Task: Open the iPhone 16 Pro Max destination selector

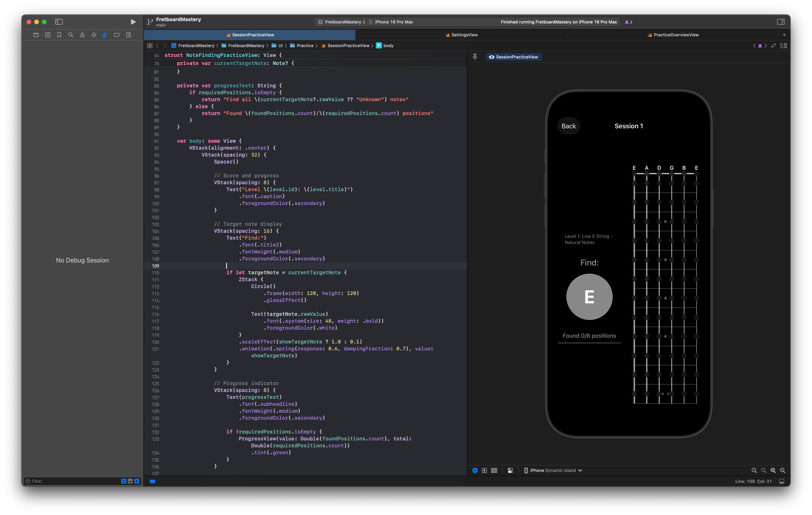Action: (x=393, y=22)
